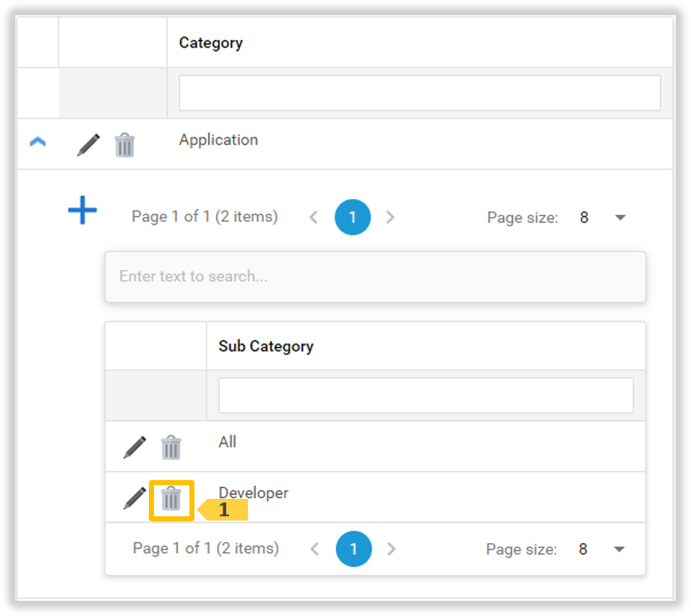Delete the Application category row
Viewport: 691px width, 616px height.
125,145
